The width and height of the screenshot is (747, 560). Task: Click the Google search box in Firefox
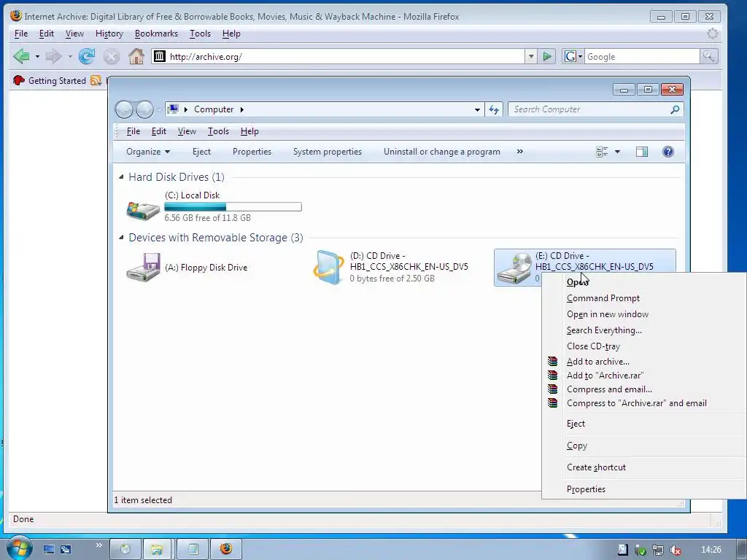pyautogui.click(x=642, y=57)
